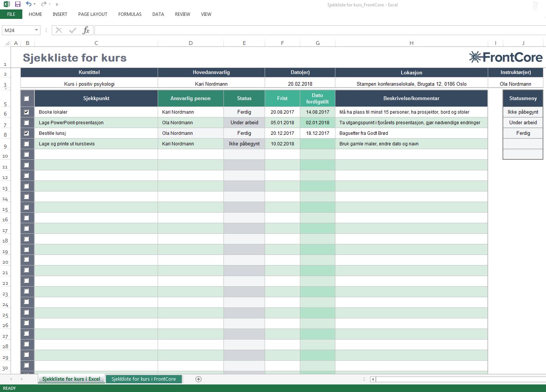Check the Lage PowerPoint-presentasjon checkbox
Screen dimensions: 546x392
[26, 123]
